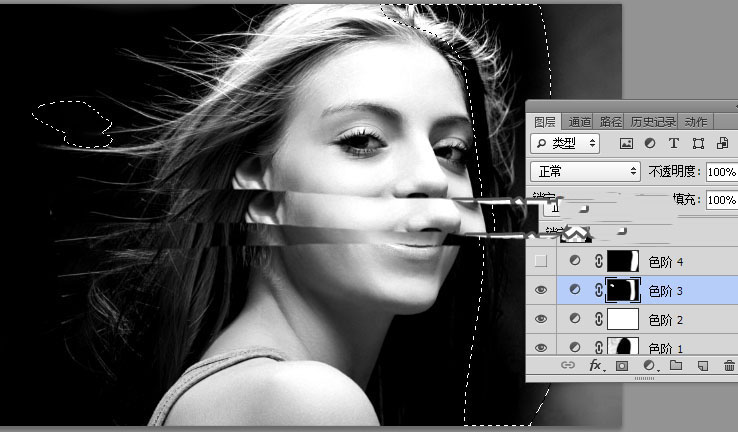Image resolution: width=738 pixels, height=432 pixels.
Task: Select the 色阶 4 layer mask thumbnail
Action: pyautogui.click(x=622, y=262)
